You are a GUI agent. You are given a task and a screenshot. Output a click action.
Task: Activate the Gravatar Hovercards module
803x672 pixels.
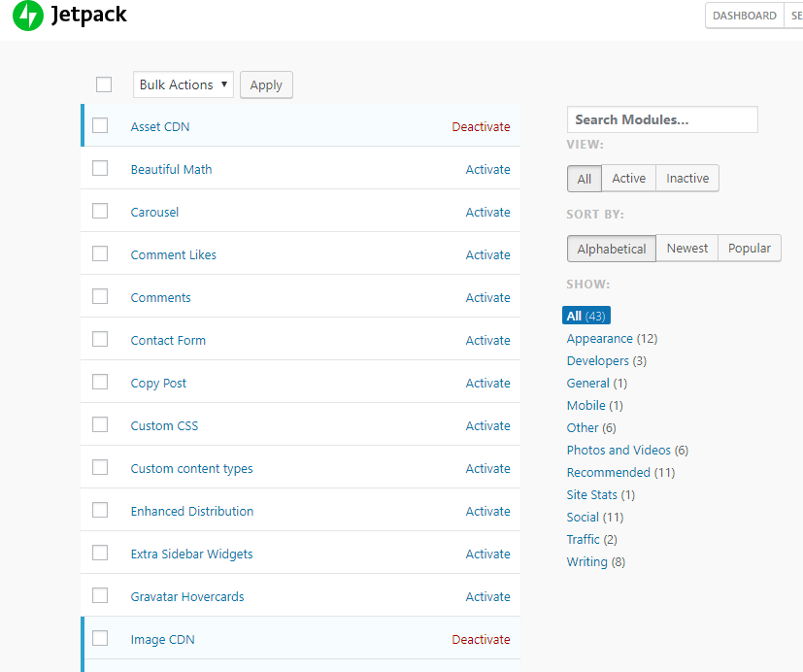point(487,597)
